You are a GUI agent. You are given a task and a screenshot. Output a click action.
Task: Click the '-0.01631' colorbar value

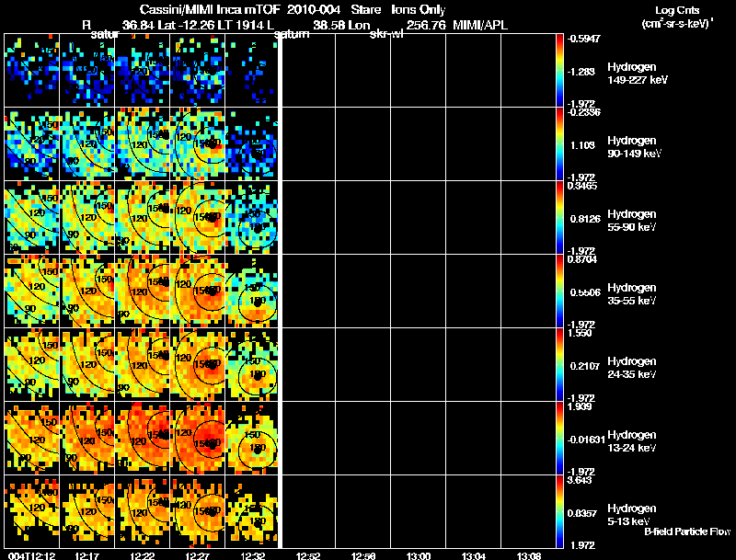(586, 440)
